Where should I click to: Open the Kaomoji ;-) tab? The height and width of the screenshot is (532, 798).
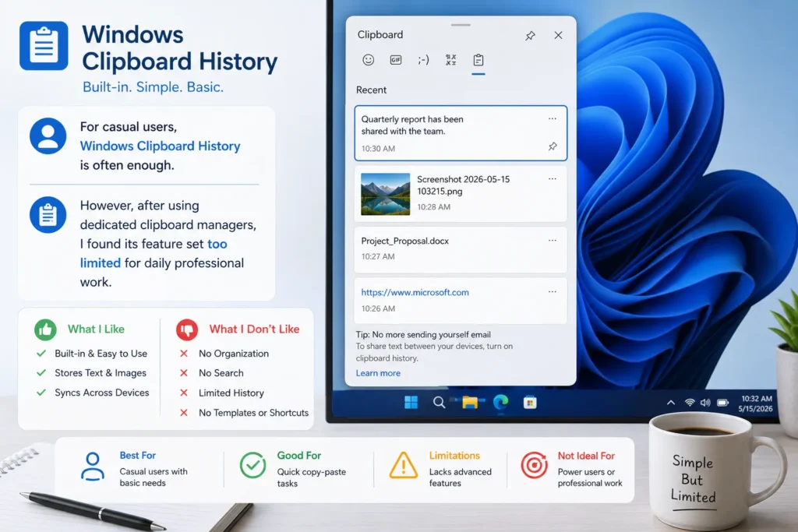pos(423,60)
